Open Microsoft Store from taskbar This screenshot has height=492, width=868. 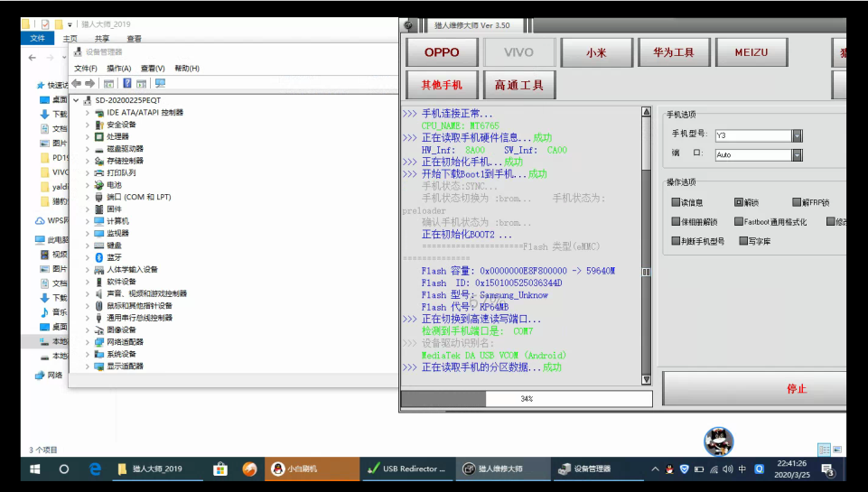(220, 469)
